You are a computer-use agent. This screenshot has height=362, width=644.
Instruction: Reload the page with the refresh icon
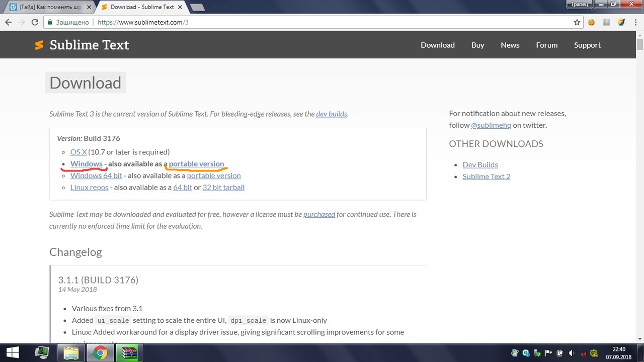tap(35, 22)
